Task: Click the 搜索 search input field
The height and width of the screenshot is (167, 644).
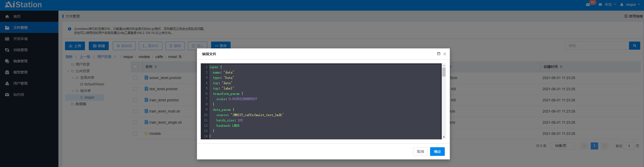Action: (596, 46)
